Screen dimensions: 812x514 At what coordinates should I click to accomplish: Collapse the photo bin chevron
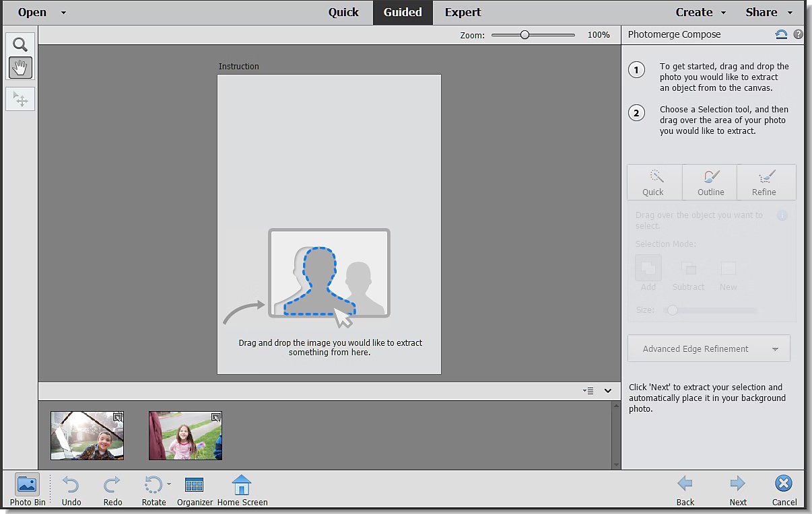(608, 391)
